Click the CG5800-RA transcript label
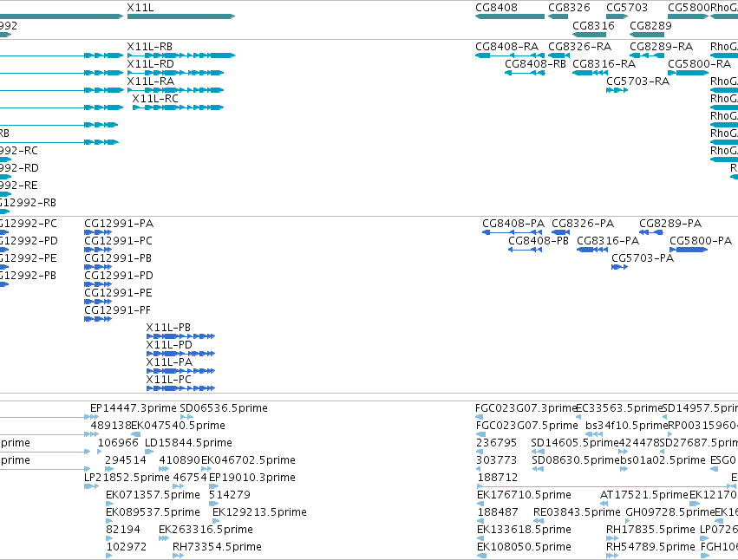738x560 pixels. [x=699, y=64]
